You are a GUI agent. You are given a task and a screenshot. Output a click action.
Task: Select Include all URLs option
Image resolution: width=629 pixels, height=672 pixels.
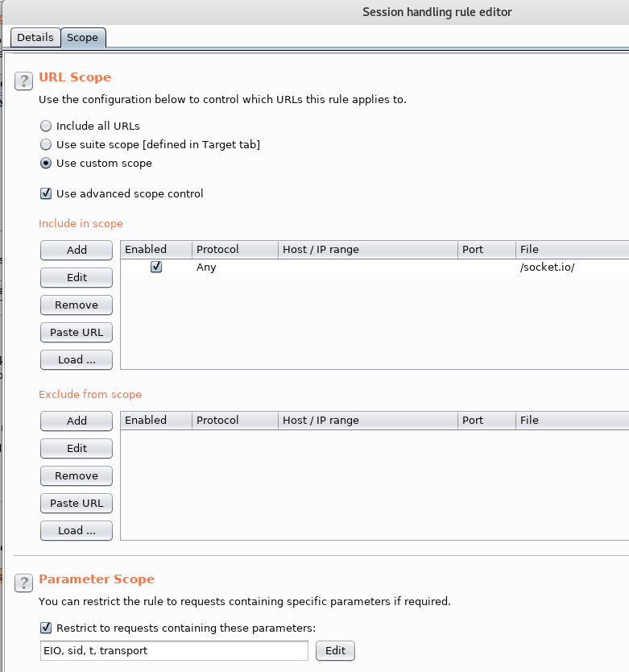point(46,126)
